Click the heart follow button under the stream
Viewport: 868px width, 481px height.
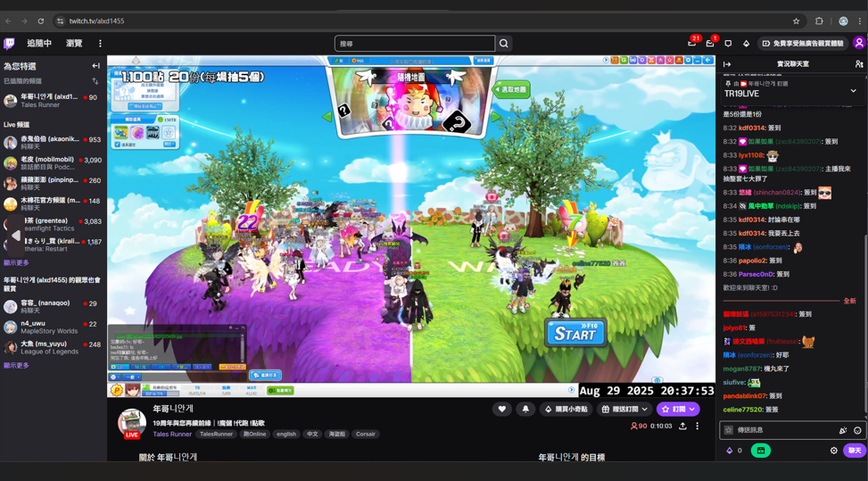pos(502,409)
